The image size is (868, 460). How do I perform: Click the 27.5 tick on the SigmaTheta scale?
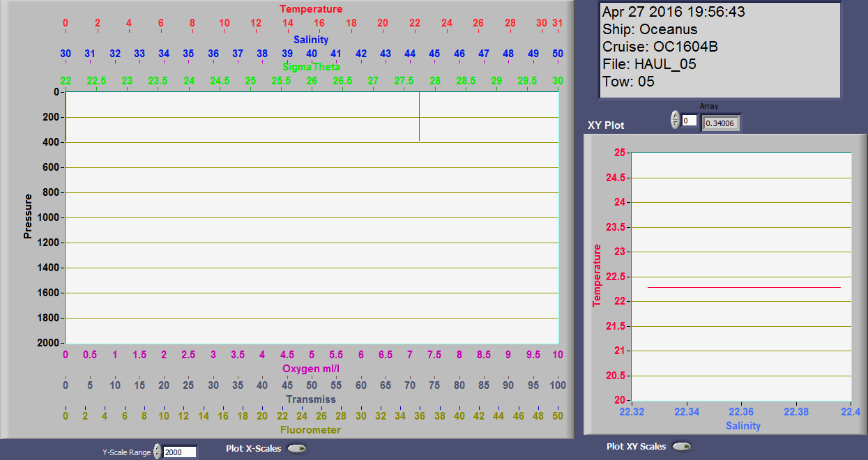[x=404, y=81]
